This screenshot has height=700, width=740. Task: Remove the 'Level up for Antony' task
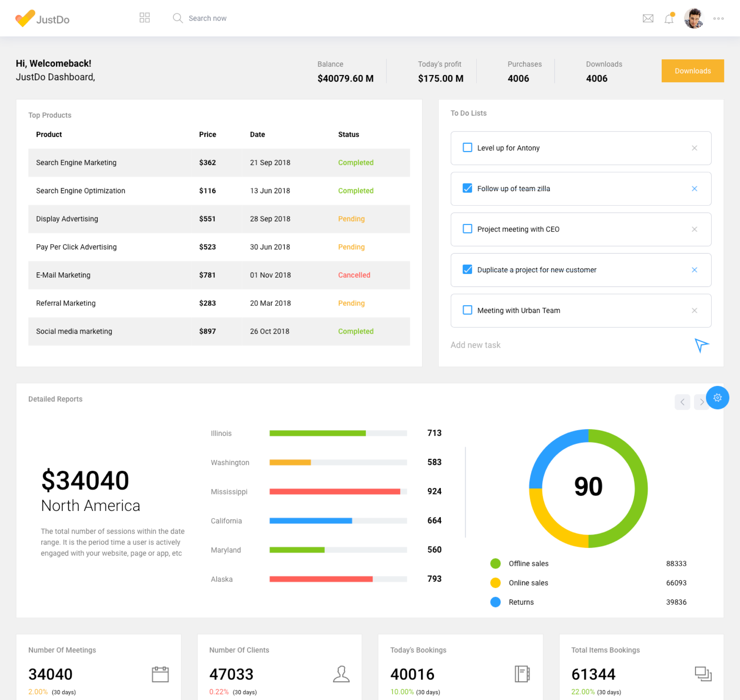pyautogui.click(x=694, y=148)
